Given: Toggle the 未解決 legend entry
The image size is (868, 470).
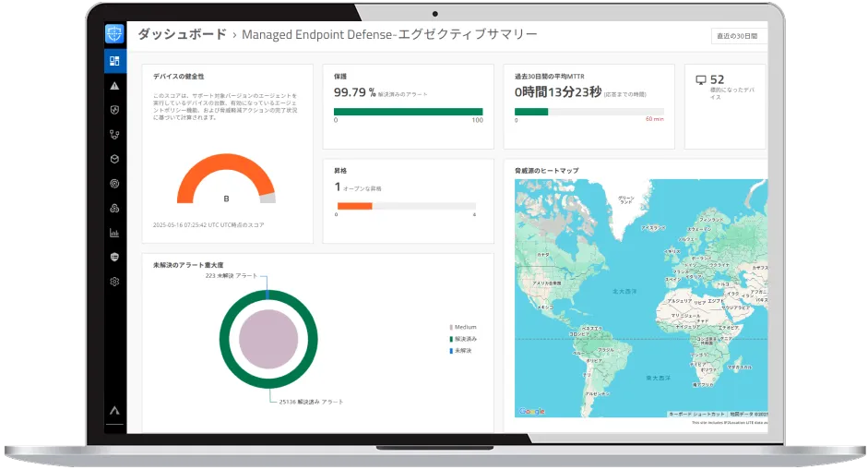Looking at the screenshot, I should 460,350.
